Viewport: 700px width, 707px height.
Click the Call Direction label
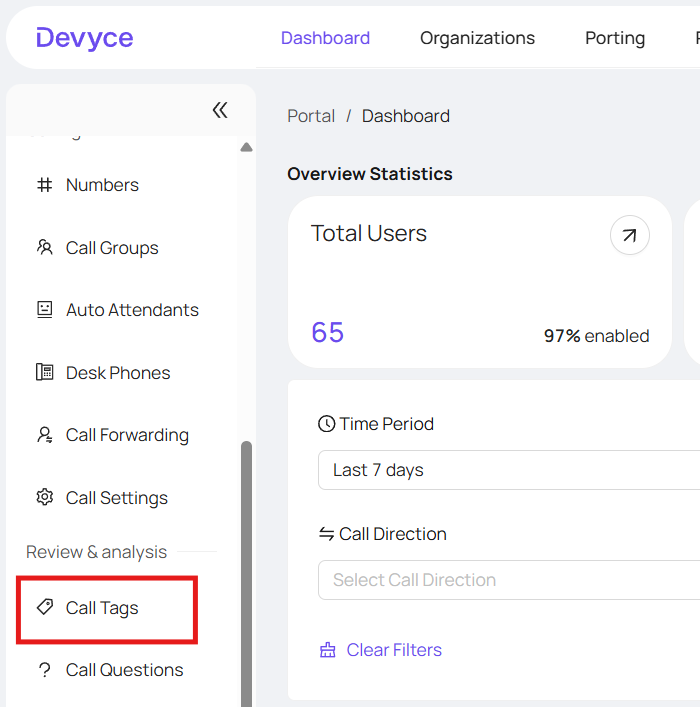(x=393, y=534)
